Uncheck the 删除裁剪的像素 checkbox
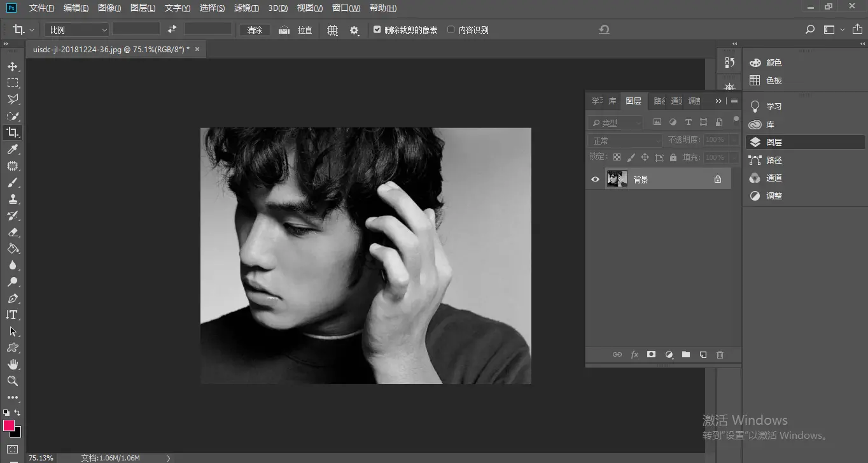This screenshot has height=463, width=868. pos(377,29)
